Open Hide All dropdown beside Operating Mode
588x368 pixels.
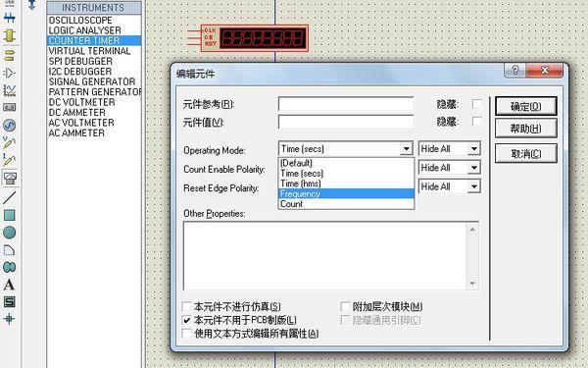(x=474, y=149)
